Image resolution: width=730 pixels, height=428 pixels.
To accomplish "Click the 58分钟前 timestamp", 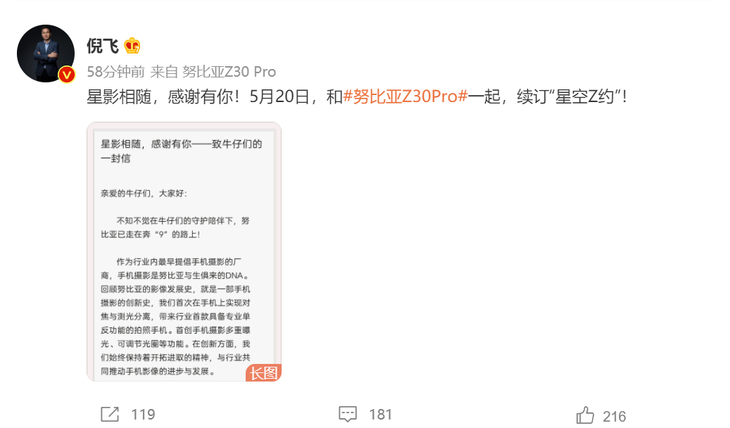I will click(115, 72).
